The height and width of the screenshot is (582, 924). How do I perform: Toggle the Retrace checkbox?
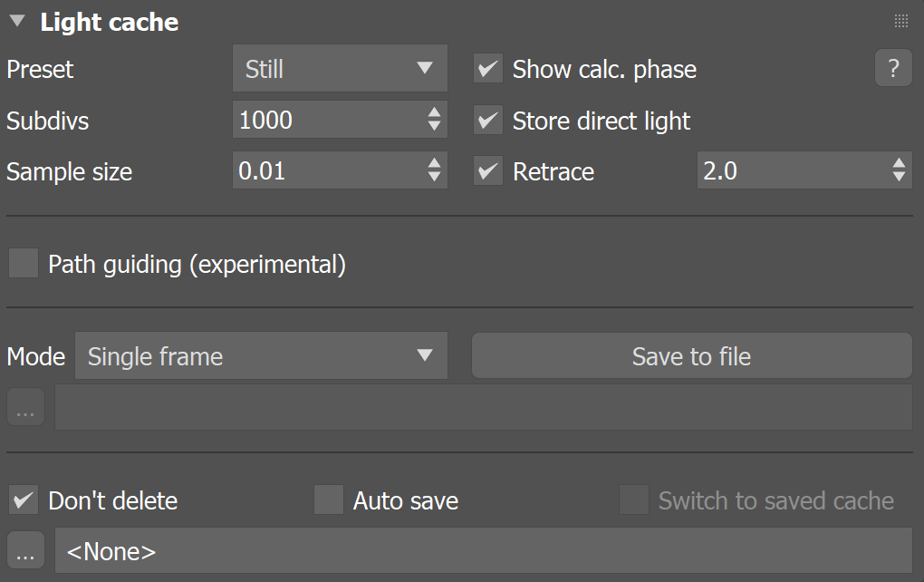coord(488,171)
